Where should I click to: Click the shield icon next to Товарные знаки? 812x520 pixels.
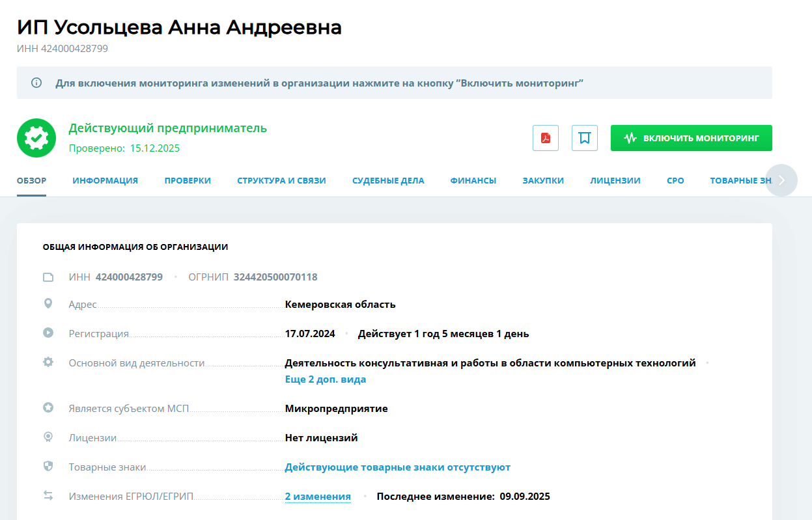click(48, 466)
